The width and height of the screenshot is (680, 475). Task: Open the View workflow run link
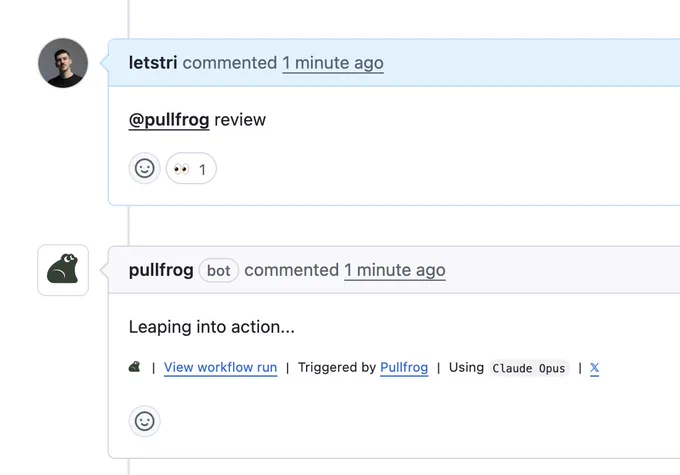tap(220, 367)
